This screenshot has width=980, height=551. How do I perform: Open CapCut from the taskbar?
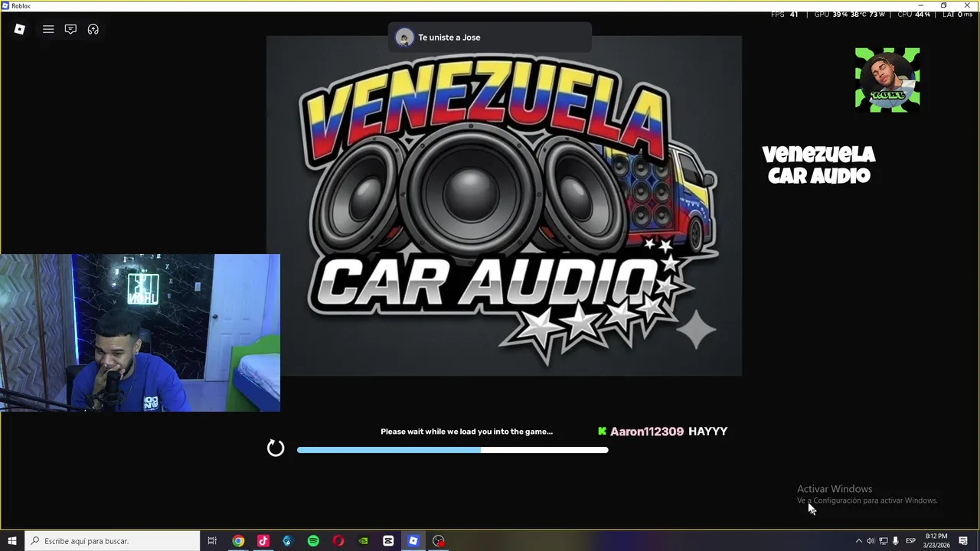[x=388, y=541]
